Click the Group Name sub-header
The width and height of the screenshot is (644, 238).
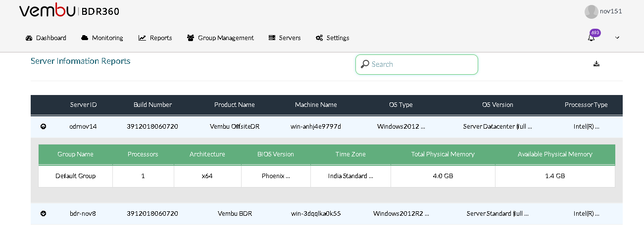coord(75,154)
